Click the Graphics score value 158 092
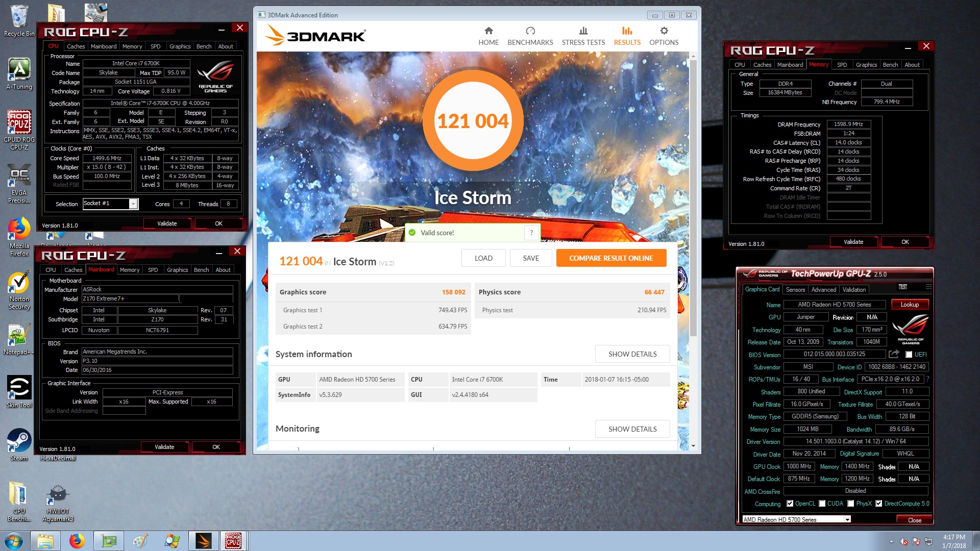Image resolution: width=980 pixels, height=551 pixels. 453,292
